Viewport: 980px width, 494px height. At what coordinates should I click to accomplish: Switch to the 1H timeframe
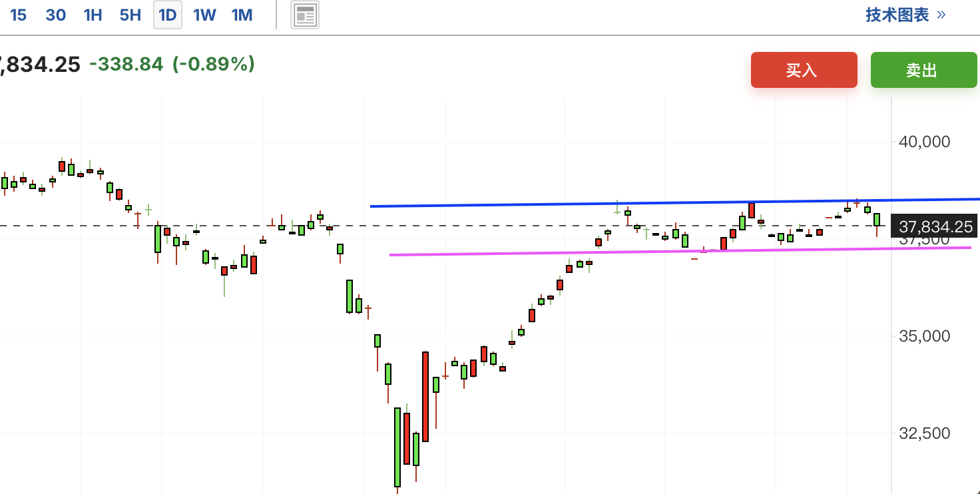(93, 15)
